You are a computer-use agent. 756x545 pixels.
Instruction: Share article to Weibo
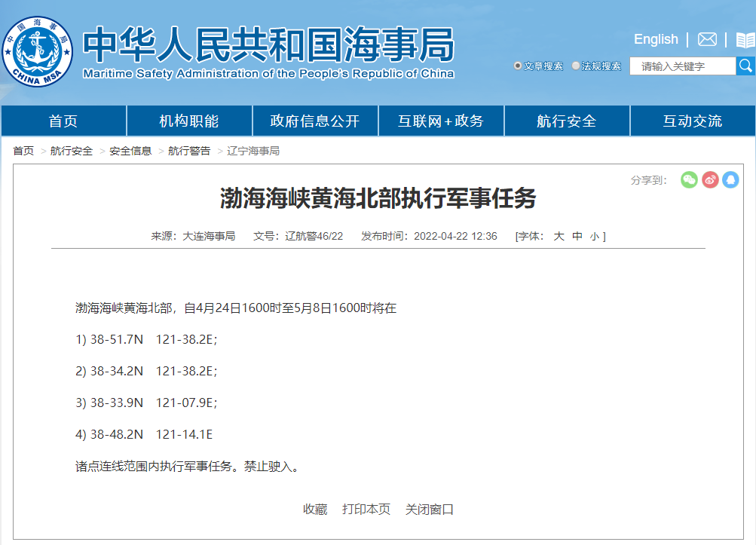(x=710, y=180)
